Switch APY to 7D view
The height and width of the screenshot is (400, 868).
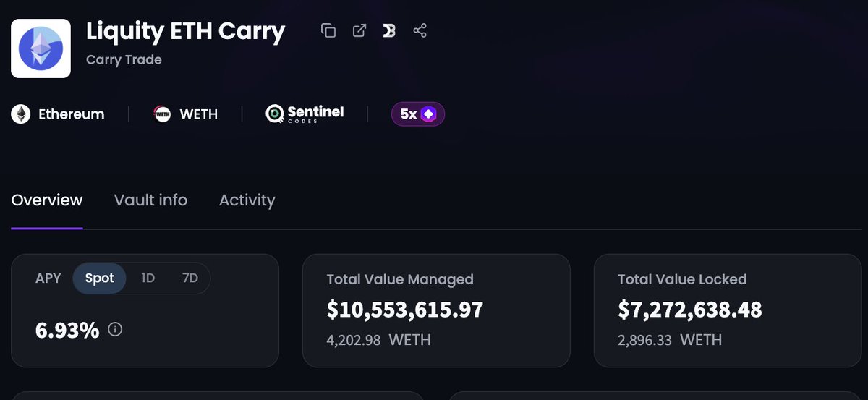[190, 278]
